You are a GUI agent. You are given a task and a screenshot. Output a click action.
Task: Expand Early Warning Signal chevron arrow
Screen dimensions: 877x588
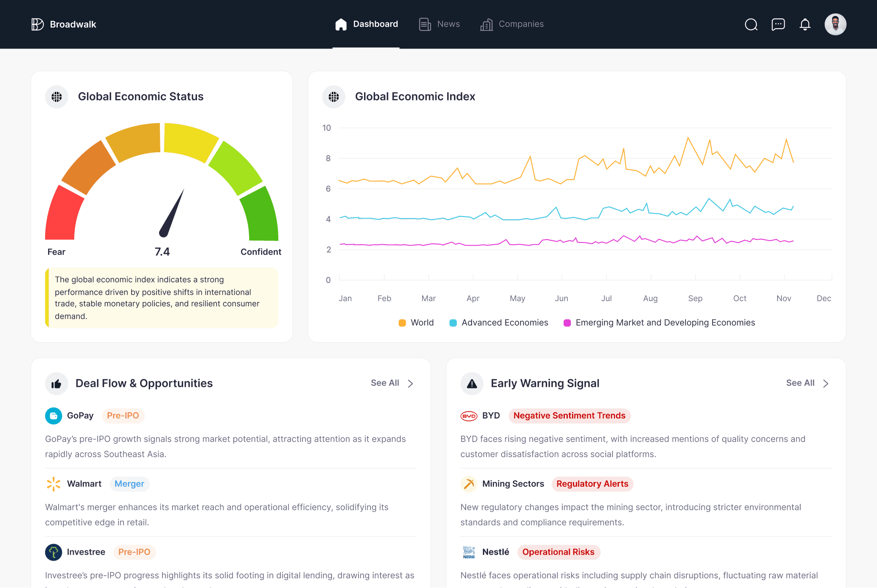click(826, 383)
